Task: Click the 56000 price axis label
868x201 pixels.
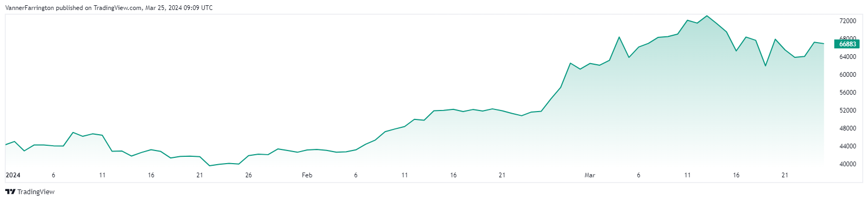Action: (x=847, y=93)
